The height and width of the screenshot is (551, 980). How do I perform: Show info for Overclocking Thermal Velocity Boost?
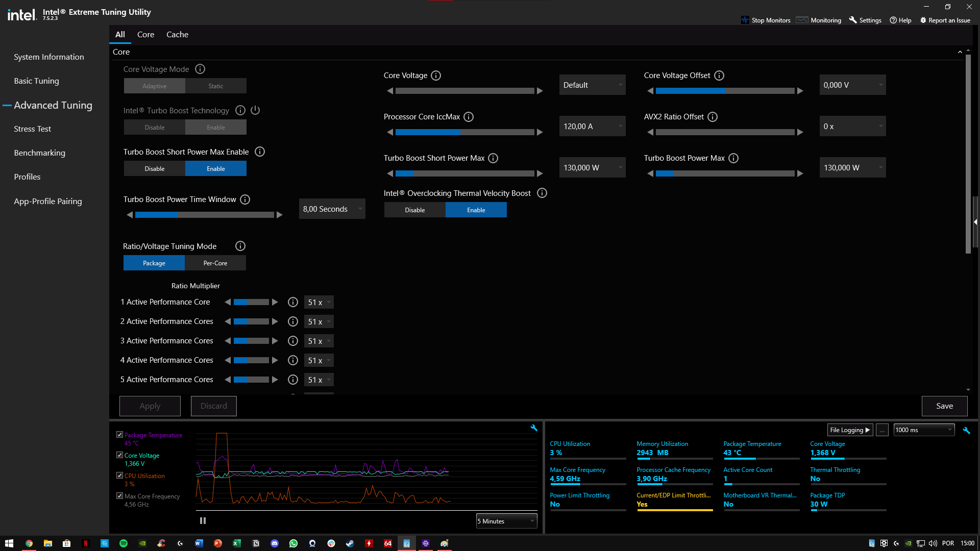[542, 193]
